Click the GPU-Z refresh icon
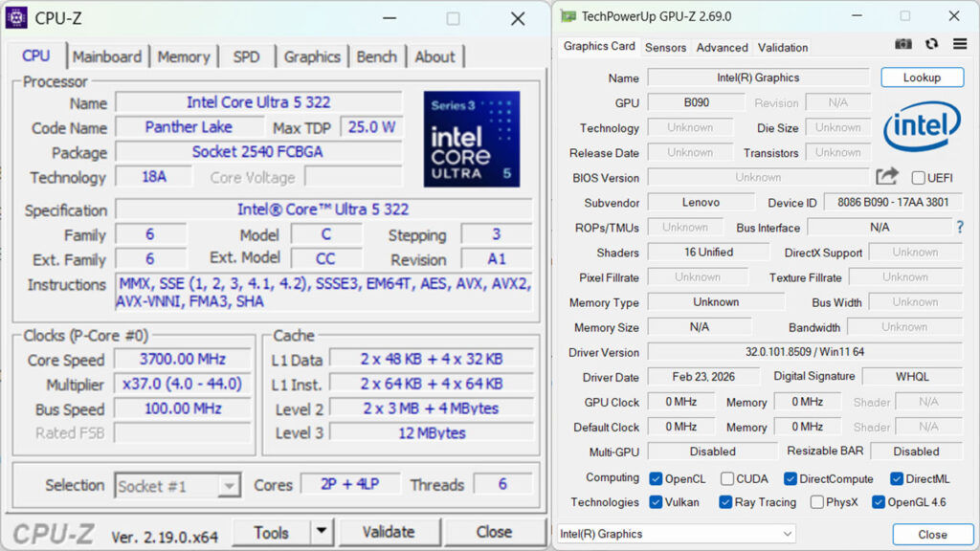 tap(932, 44)
